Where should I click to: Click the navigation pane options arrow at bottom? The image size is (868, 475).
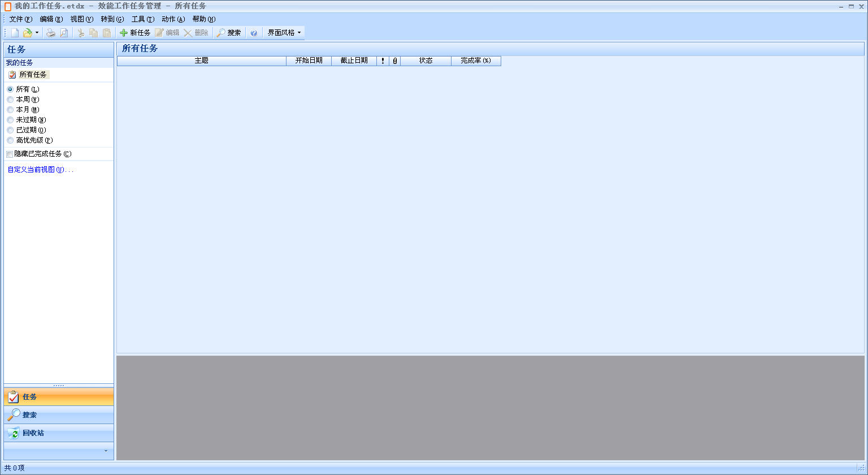point(106,451)
